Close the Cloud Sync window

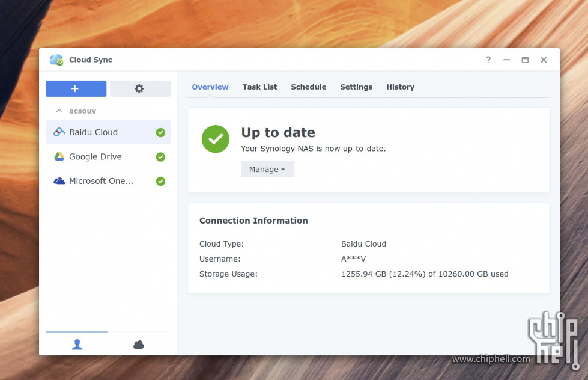tap(544, 60)
